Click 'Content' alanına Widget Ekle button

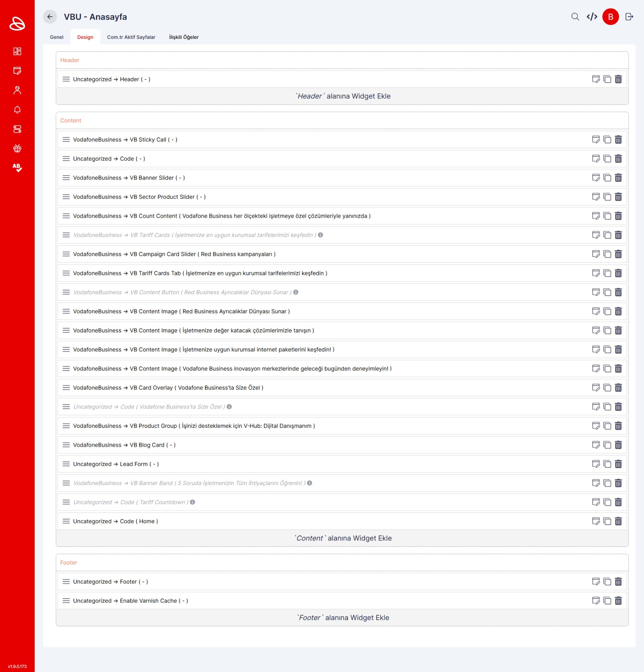click(x=343, y=538)
